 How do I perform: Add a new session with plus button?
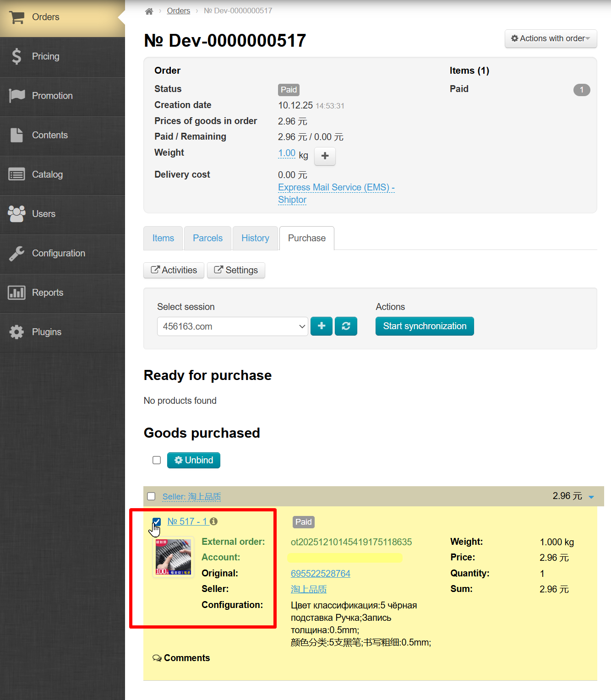(x=322, y=326)
